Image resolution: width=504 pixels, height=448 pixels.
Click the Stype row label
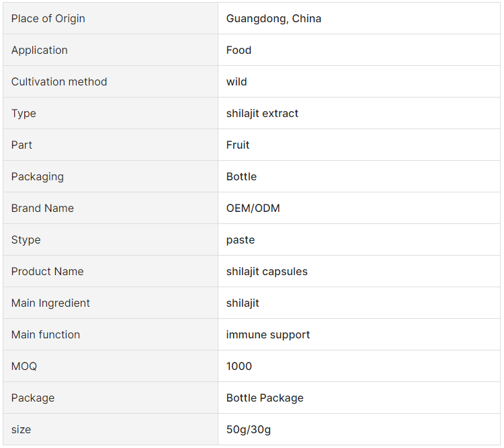pos(26,239)
